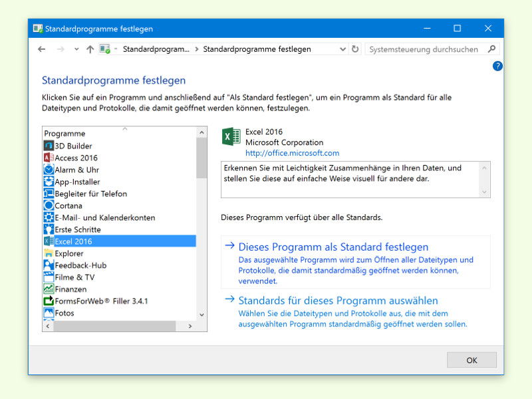Click the large Excel logo in details pane
This screenshot has height=399, width=532.
pyautogui.click(x=231, y=136)
